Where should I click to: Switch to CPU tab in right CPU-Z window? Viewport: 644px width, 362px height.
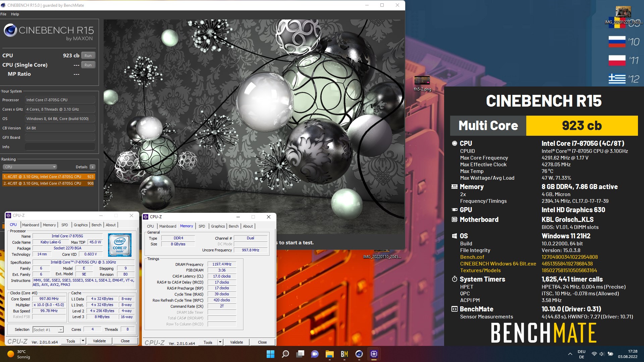click(151, 226)
